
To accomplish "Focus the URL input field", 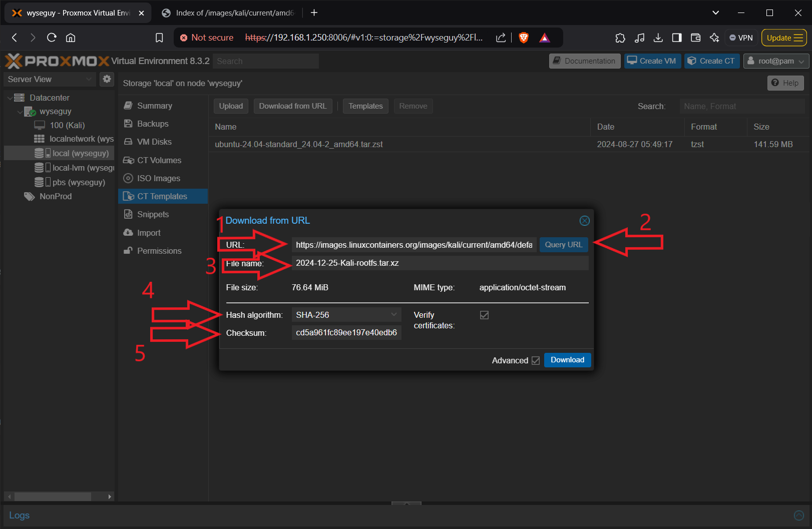I will (x=414, y=245).
